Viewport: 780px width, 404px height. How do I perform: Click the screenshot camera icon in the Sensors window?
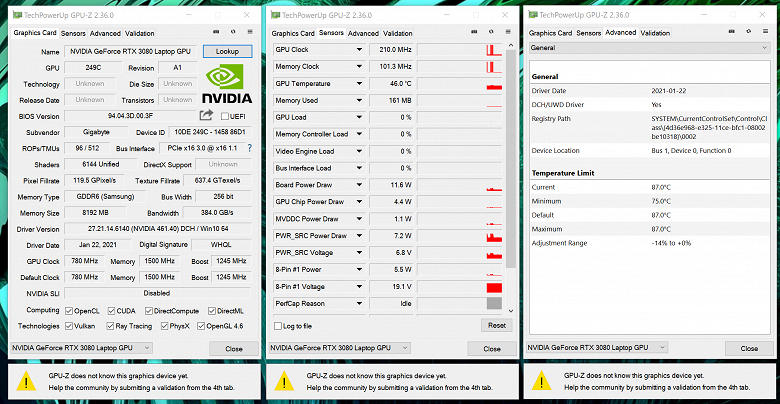point(474,31)
